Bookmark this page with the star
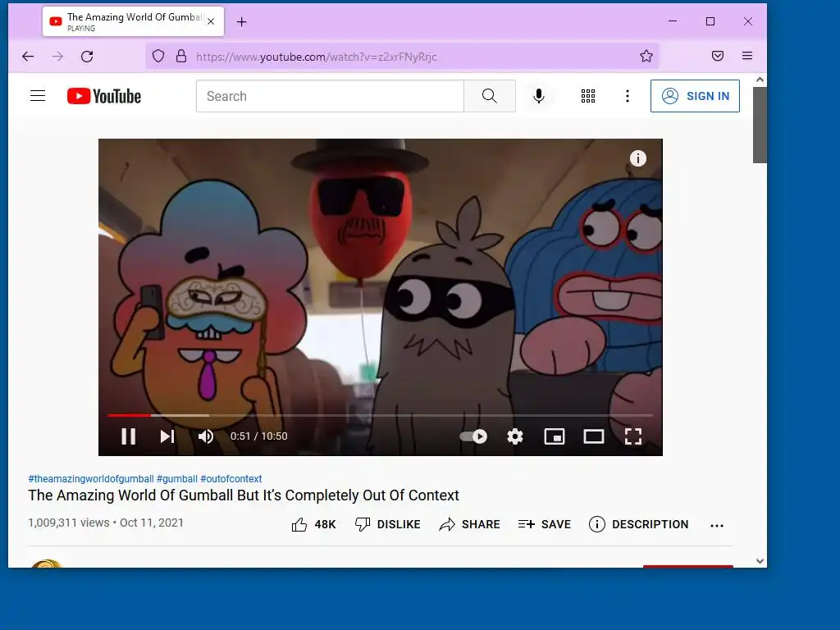Image resolution: width=840 pixels, height=630 pixels. [646, 57]
